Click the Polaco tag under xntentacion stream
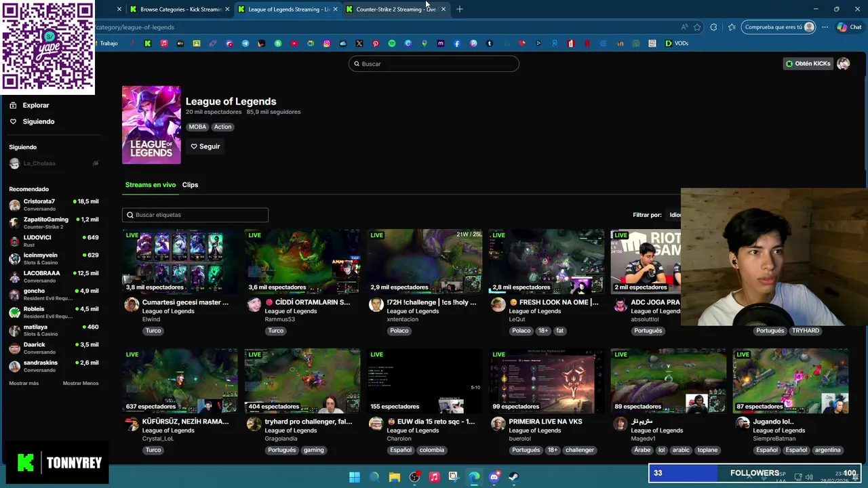Screen dimensions: 868x488 (399, 331)
